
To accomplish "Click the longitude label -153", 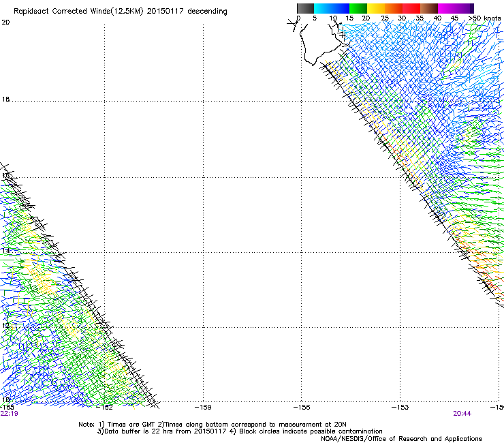I will [x=400, y=408].
